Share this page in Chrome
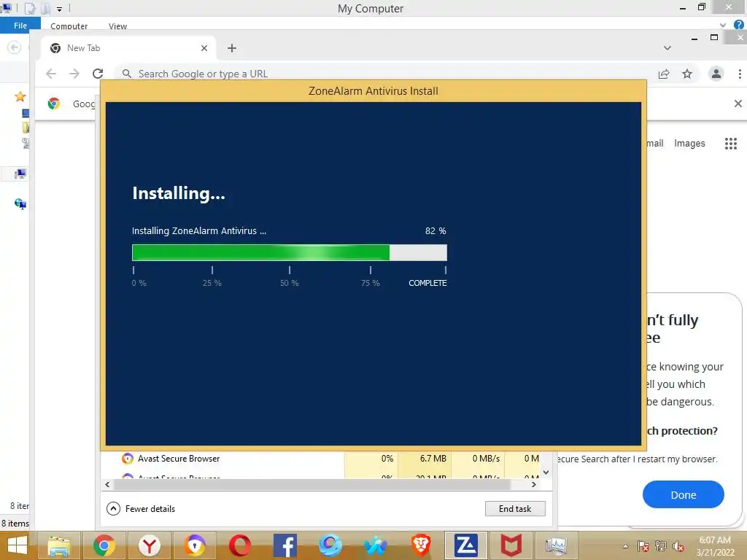This screenshot has width=747, height=560. click(664, 74)
